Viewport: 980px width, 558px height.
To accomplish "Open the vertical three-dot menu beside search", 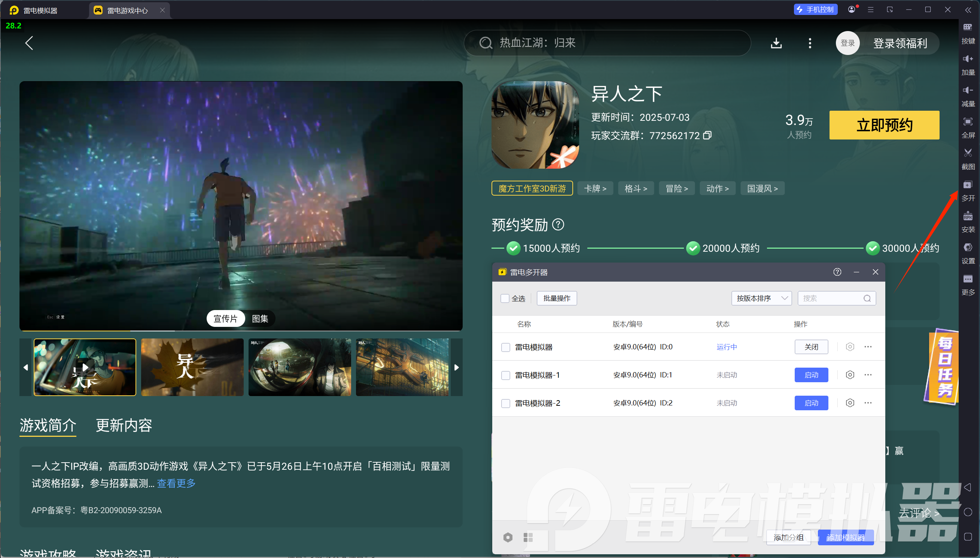I will pos(810,43).
